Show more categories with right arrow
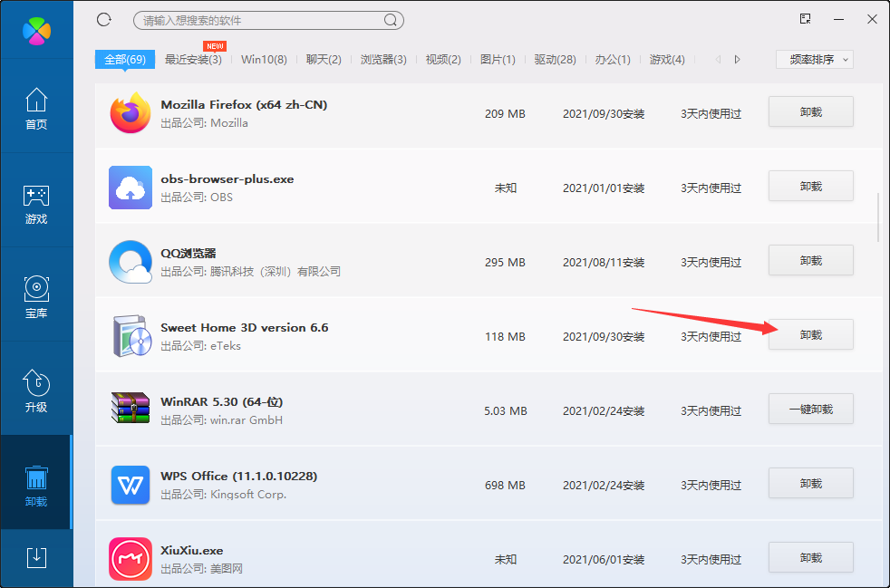The height and width of the screenshot is (588, 890). (x=738, y=60)
